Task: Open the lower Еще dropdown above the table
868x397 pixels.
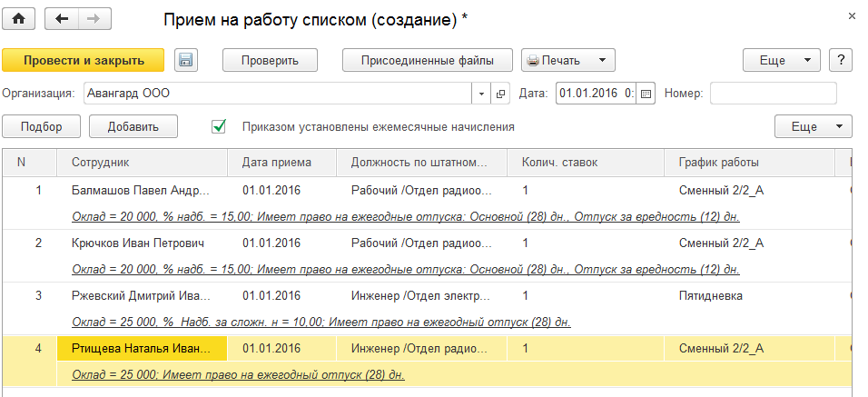Action: (814, 127)
